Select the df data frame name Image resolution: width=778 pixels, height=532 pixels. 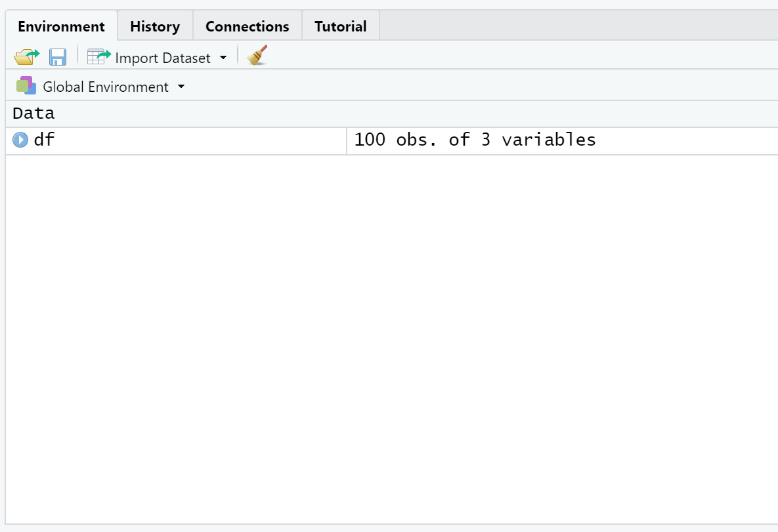pos(44,140)
